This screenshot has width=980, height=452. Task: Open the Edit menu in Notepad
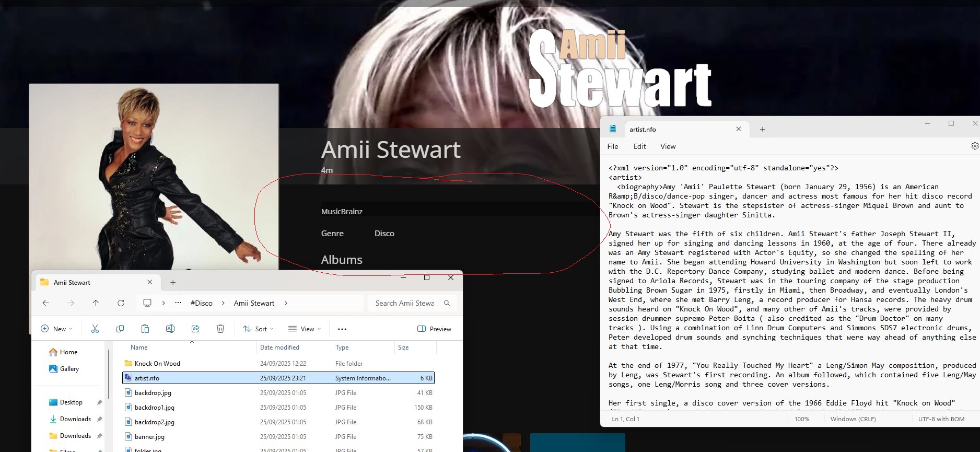click(x=639, y=146)
